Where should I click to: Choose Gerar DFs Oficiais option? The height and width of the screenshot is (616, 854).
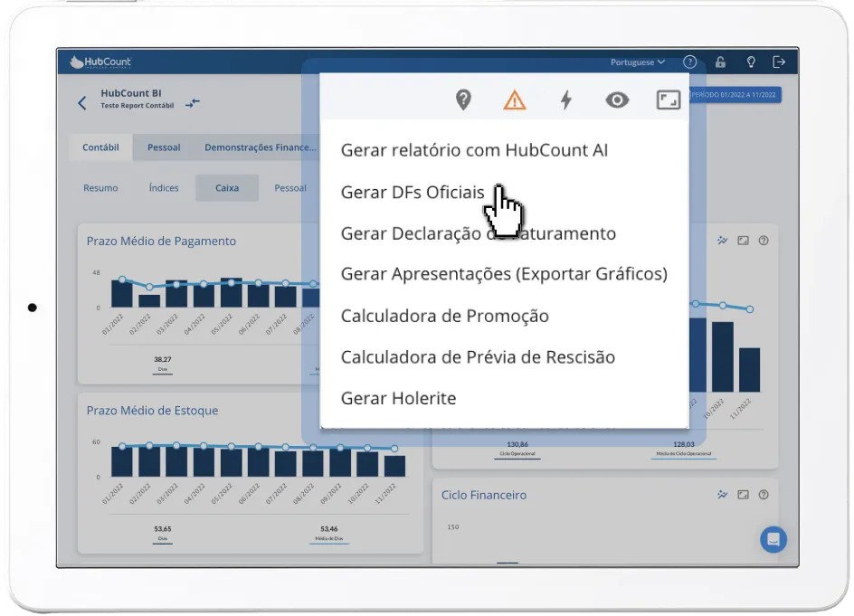point(413,193)
